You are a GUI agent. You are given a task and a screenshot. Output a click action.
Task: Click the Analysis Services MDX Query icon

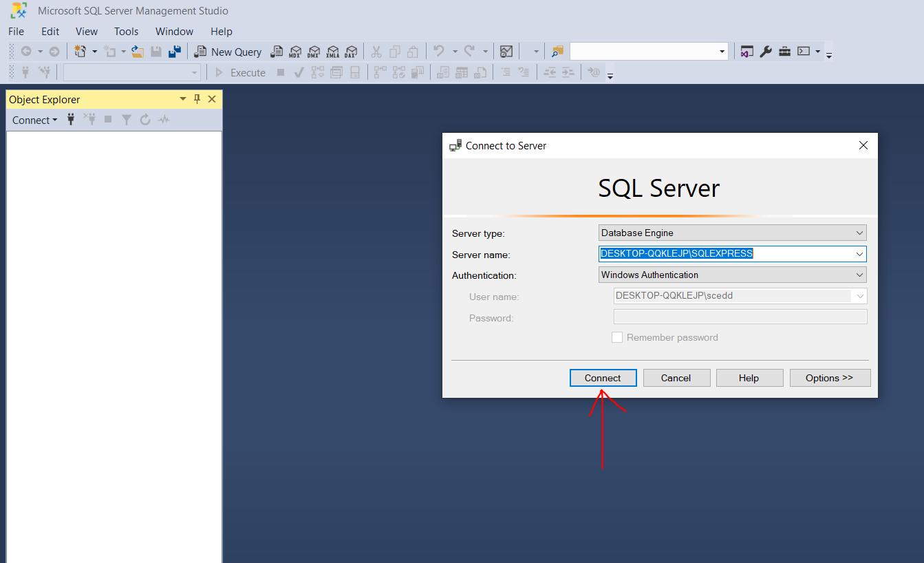(295, 52)
